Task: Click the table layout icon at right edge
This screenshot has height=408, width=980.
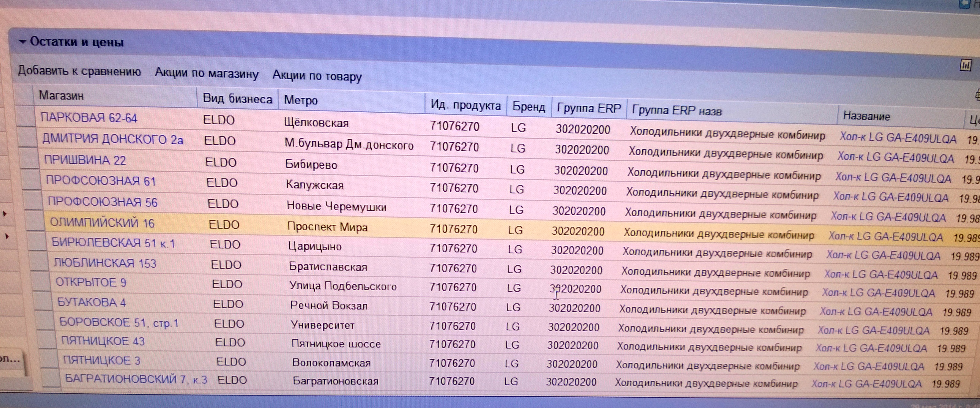Action: [977, 95]
